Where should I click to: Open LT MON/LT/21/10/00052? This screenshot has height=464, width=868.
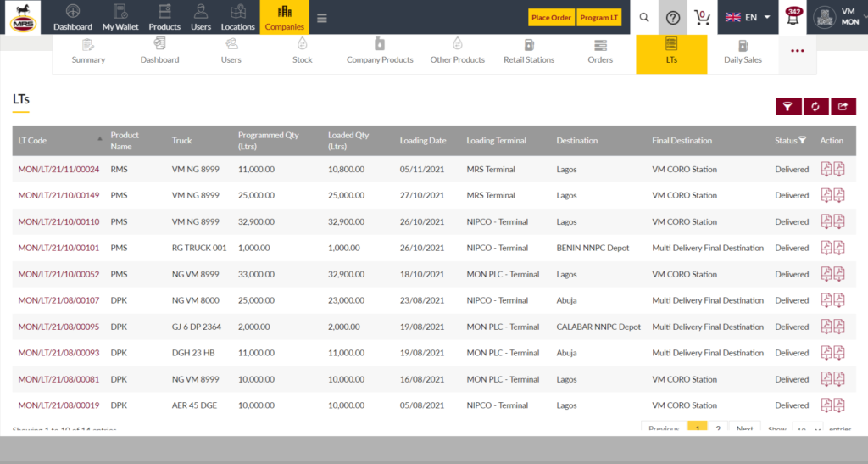pyautogui.click(x=58, y=275)
